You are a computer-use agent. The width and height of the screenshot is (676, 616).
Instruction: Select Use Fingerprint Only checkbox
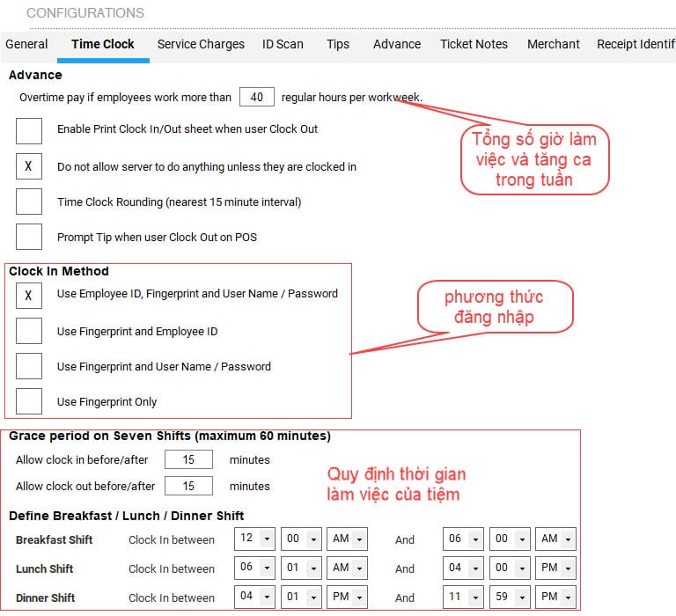29,401
